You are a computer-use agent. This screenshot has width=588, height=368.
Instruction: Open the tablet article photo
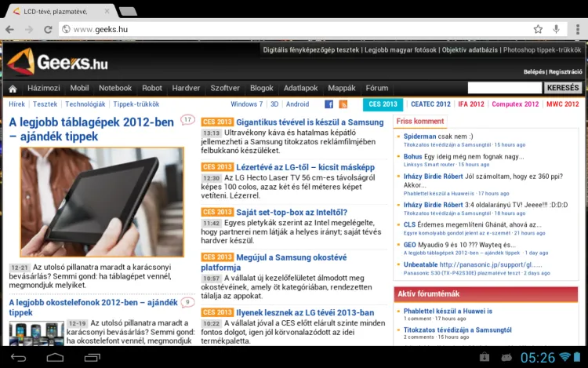(102, 202)
